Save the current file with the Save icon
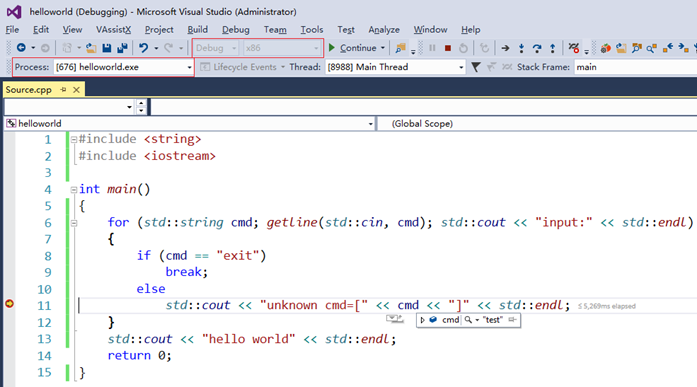The image size is (697, 387). (x=107, y=48)
